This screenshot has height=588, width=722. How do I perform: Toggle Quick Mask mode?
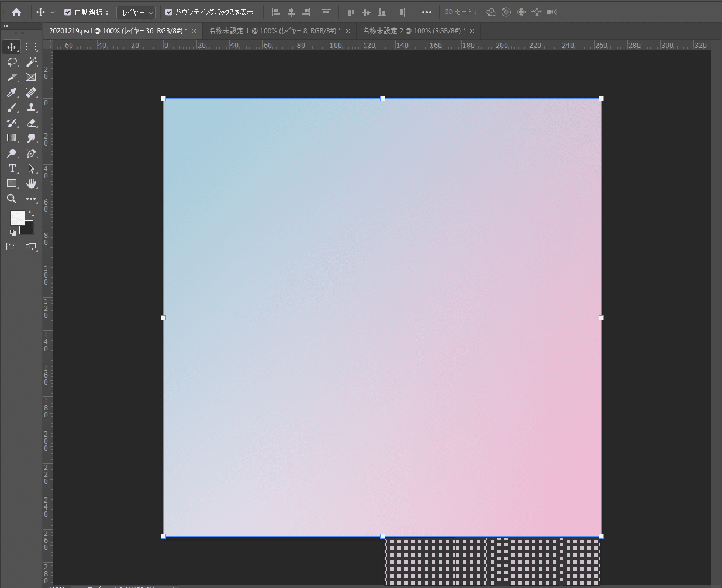pos(12,247)
